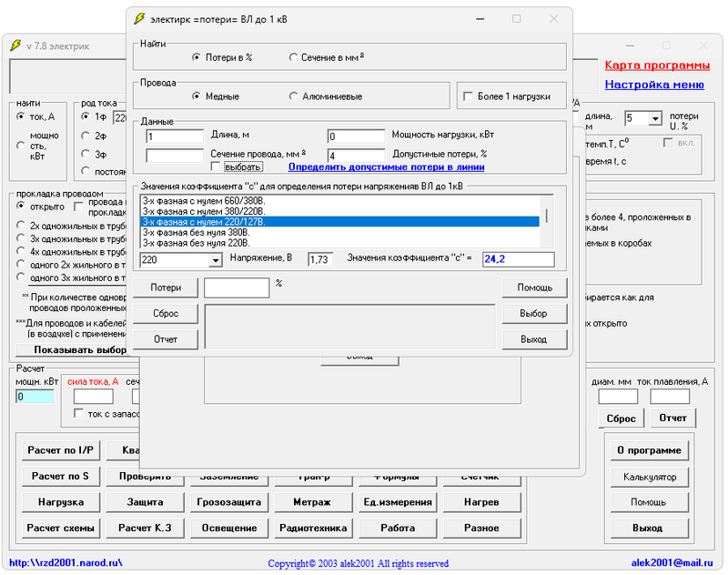Click the Сброс button in потери window
This screenshot has height=575, width=728.
click(166, 314)
